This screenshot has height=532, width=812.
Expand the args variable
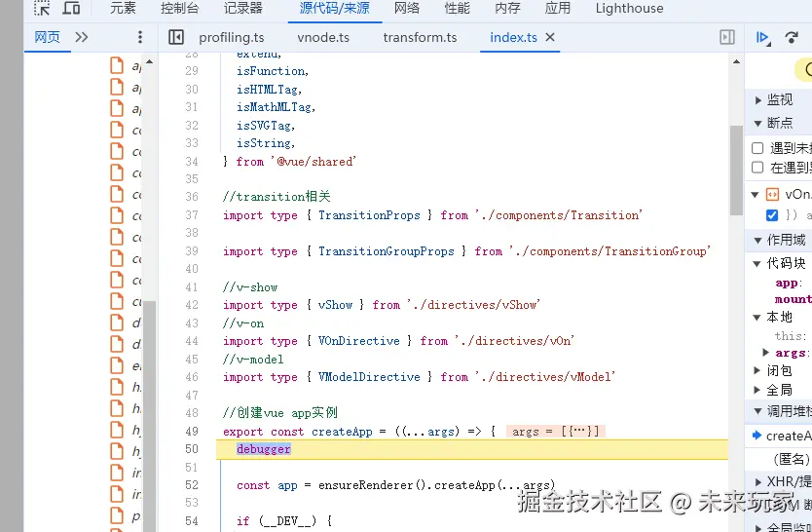pos(766,353)
